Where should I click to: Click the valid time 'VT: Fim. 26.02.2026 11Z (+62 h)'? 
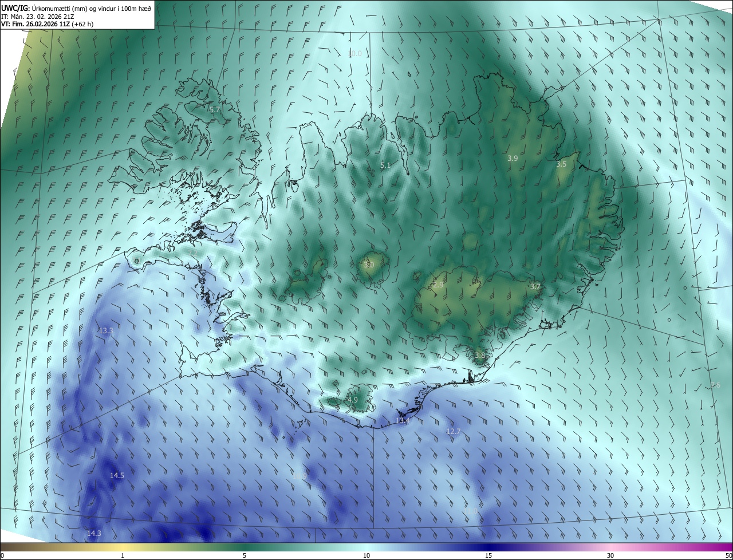(47, 24)
